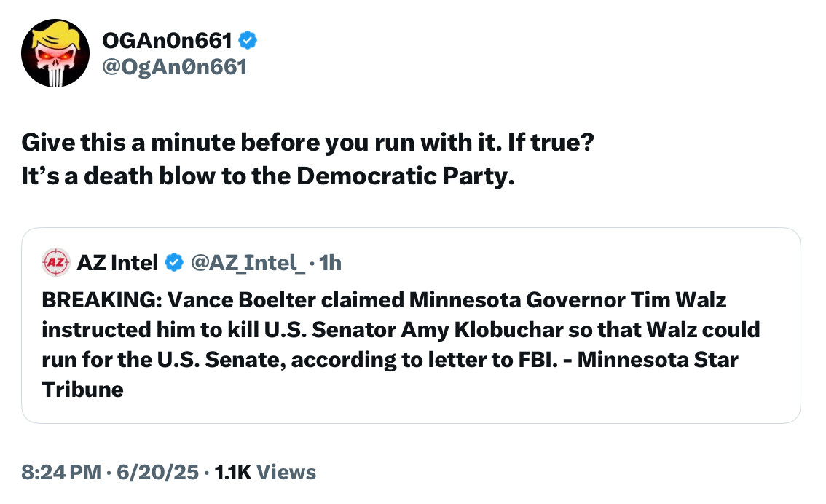Click the verified badge beside AZ Intel
The height and width of the screenshot is (504, 826).
click(x=175, y=263)
